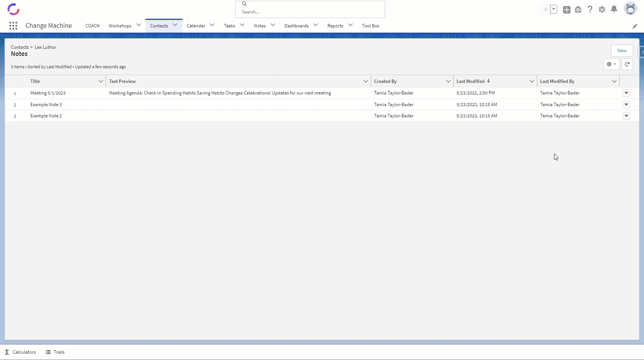This screenshot has height=360, width=644.
Task: Open Lex Luthor breadcrumb link
Action: (45, 47)
